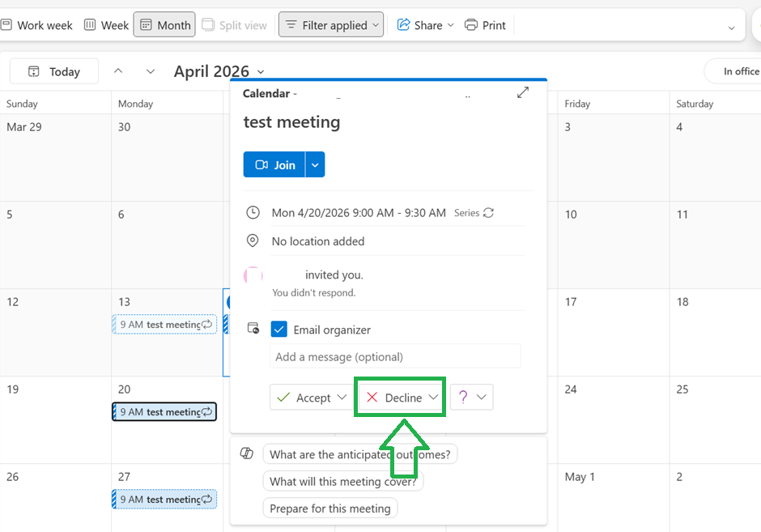Screen dimensions: 761x532
Task: Go to the next month with the down arrow
Action: 151,71
